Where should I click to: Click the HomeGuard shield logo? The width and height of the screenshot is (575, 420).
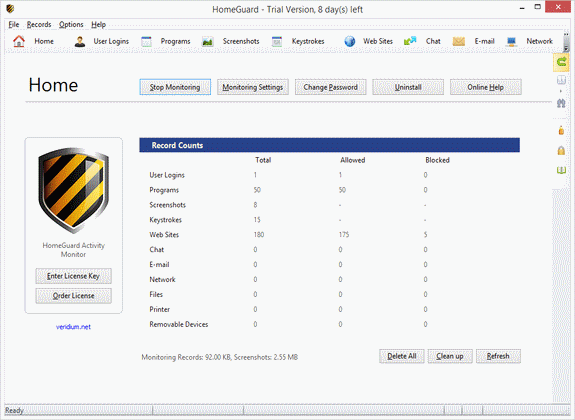[73, 190]
